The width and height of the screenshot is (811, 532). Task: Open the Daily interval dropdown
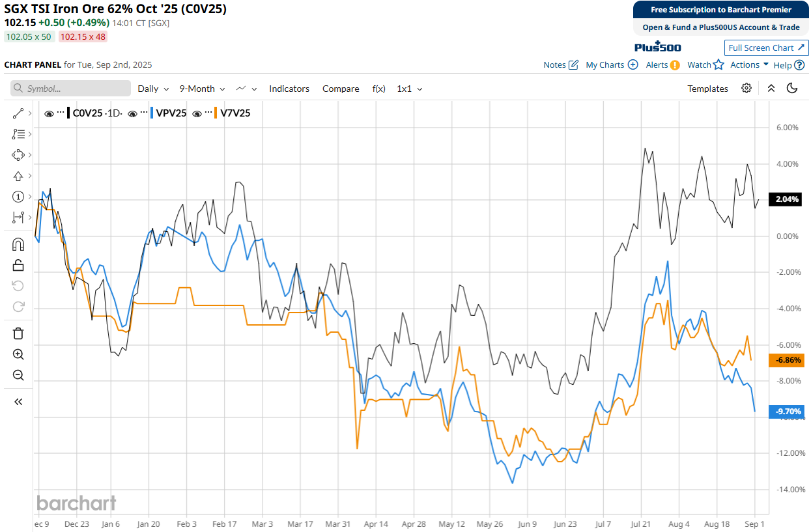click(x=153, y=89)
